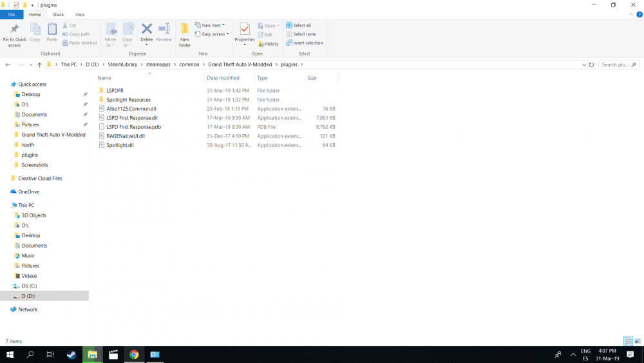The image size is (644, 363).
Task: Open Creative Cloud Files in sidebar
Action: click(40, 179)
